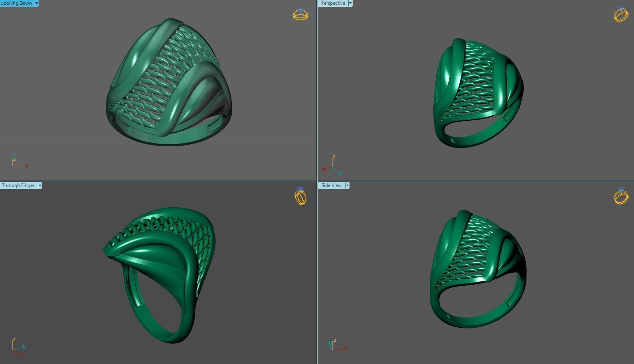Image resolution: width=634 pixels, height=364 pixels.
Task: Expand the Through Finger viewport menu arrow
Action: 40,185
